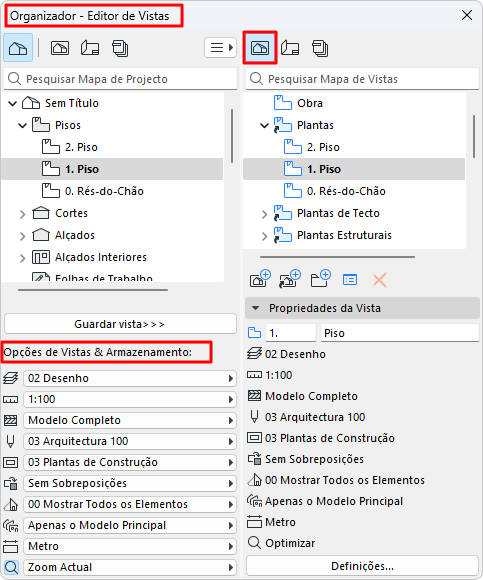Expand the Plantas de Tecto folder
The width and height of the screenshot is (483, 580).
point(264,213)
